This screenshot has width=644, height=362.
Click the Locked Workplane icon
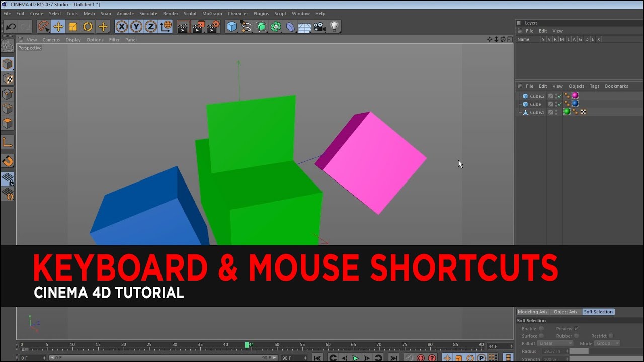click(8, 178)
